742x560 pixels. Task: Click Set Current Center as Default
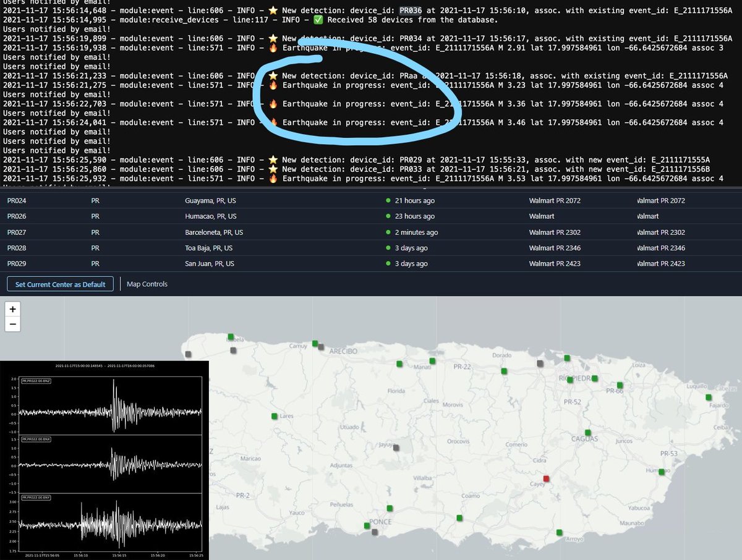click(59, 284)
